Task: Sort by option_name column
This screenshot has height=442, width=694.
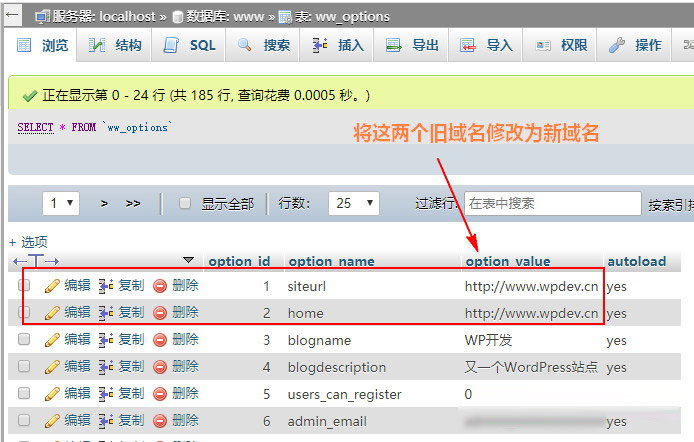Action: pyautogui.click(x=331, y=261)
